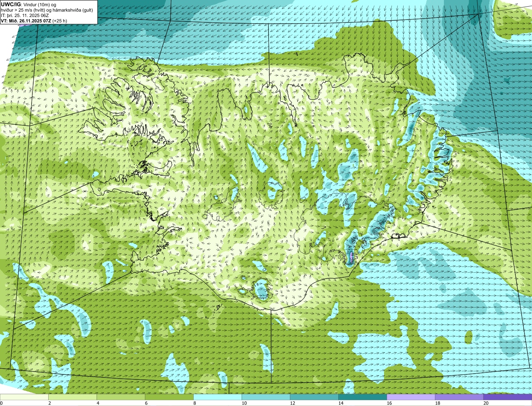Click the 4–6 m/s legend color segment
Viewport: 532px width, 406px height.
click(121, 397)
